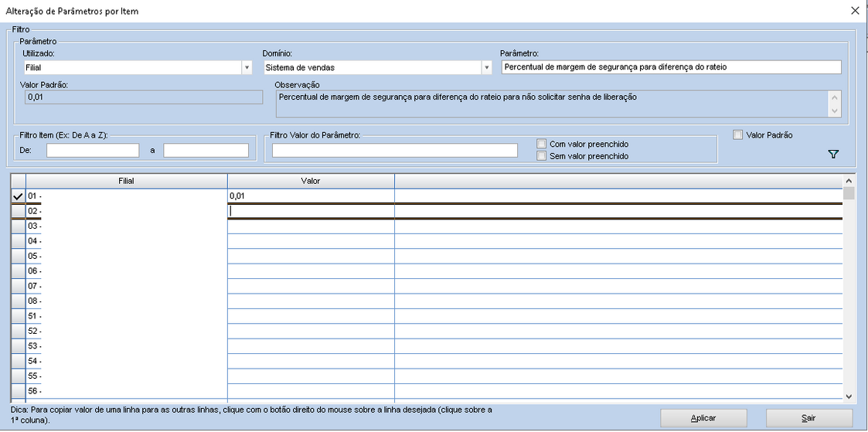Image resolution: width=868 pixels, height=432 pixels.
Task: Click the Sair button
Action: tap(808, 418)
